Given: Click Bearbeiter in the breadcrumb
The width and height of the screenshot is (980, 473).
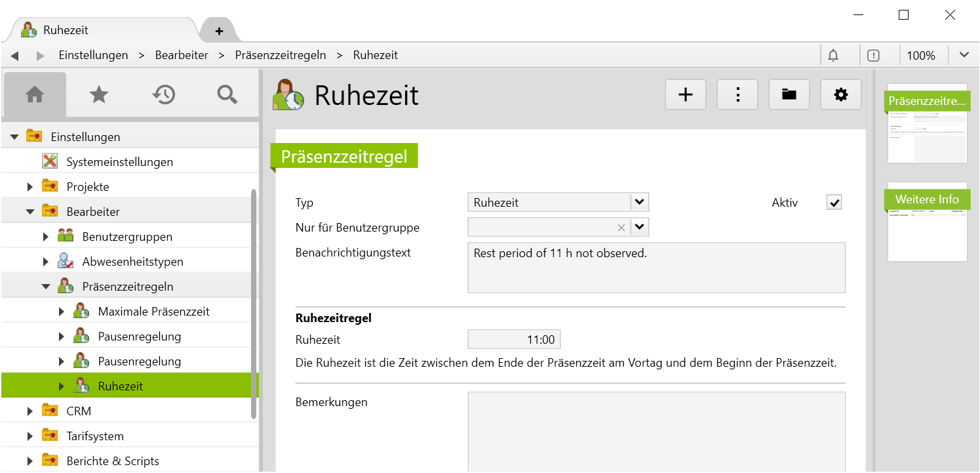Looking at the screenshot, I should tap(182, 56).
